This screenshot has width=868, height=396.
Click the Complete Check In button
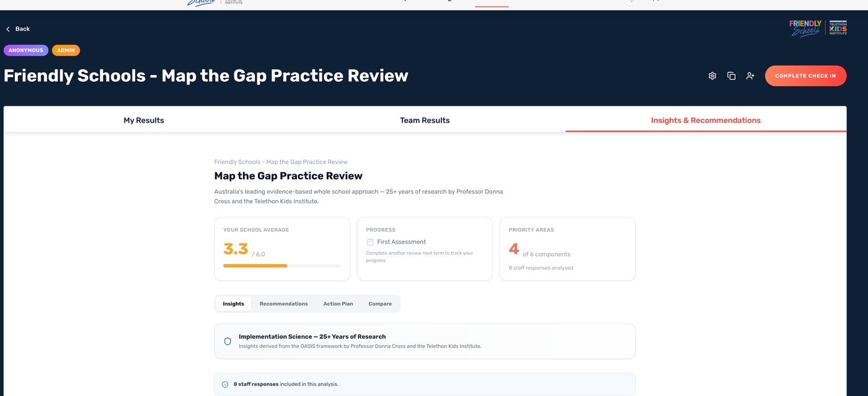point(805,76)
